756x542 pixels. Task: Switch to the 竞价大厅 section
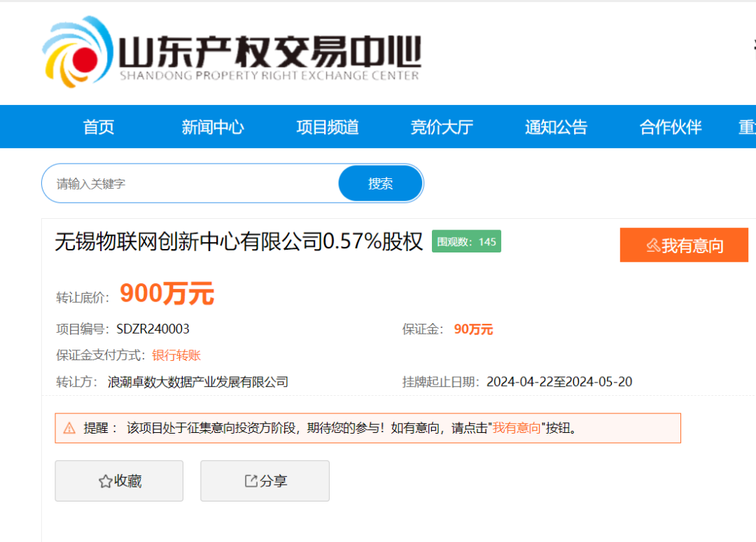click(442, 127)
